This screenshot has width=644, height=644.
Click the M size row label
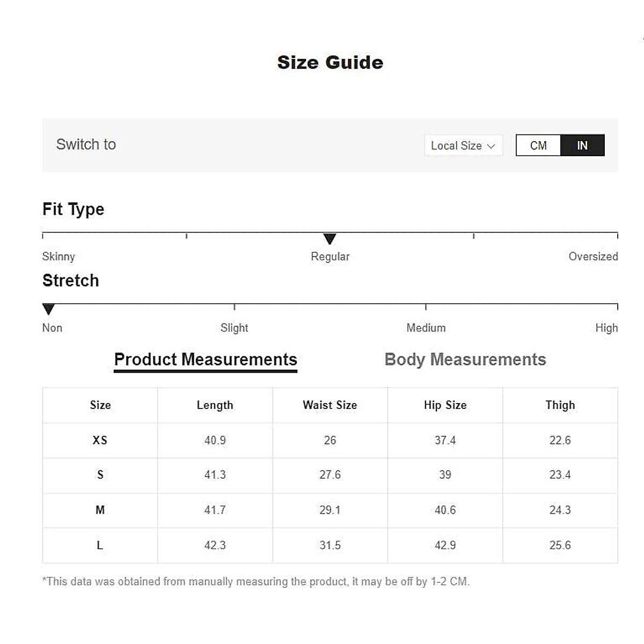(100, 510)
